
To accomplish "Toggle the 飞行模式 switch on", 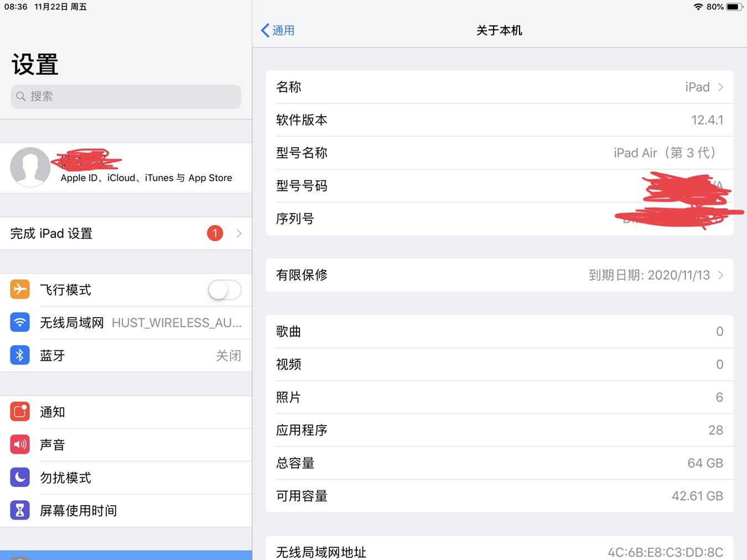I will click(x=225, y=289).
